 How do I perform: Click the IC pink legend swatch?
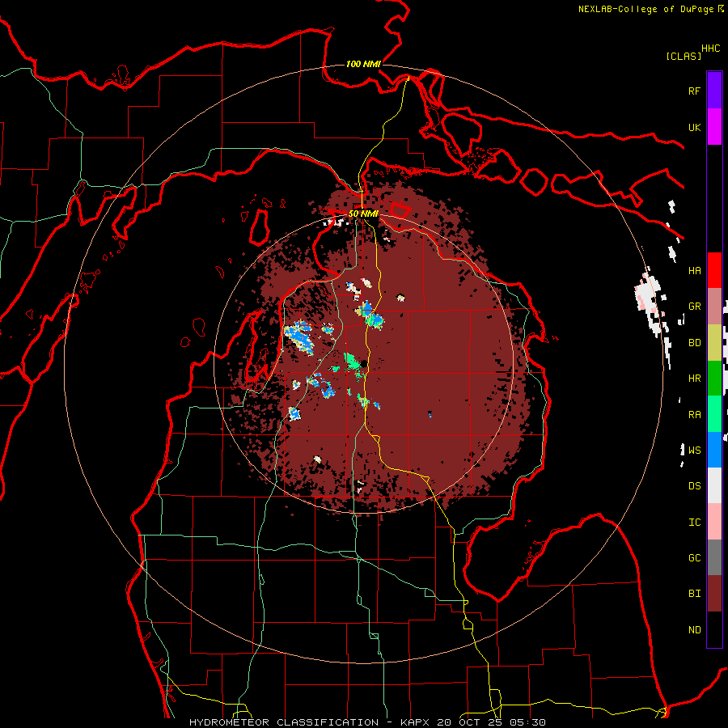[x=714, y=522]
